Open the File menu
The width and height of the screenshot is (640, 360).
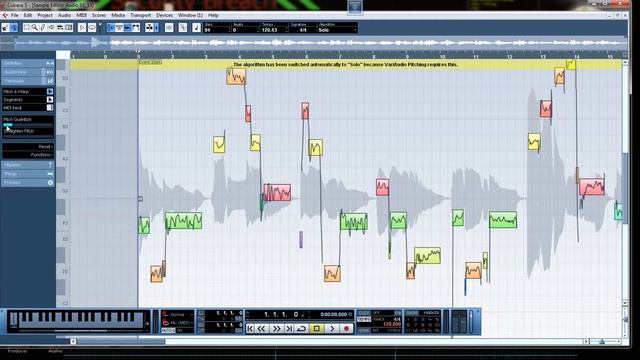[15, 15]
